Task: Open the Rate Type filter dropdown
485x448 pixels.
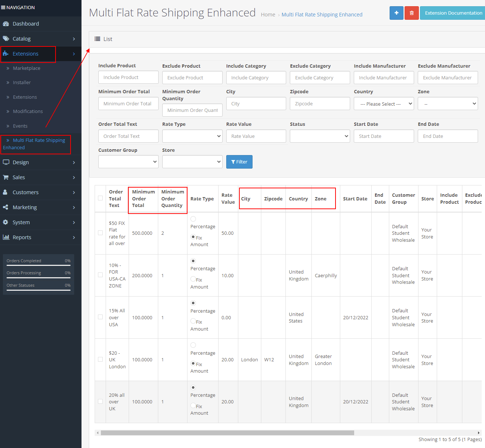Action: (192, 136)
